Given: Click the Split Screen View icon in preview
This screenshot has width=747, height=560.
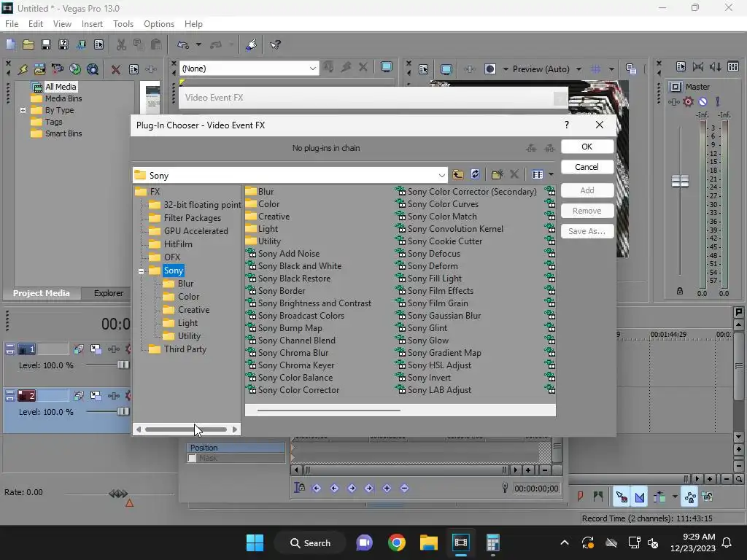Looking at the screenshot, I should coord(489,69).
